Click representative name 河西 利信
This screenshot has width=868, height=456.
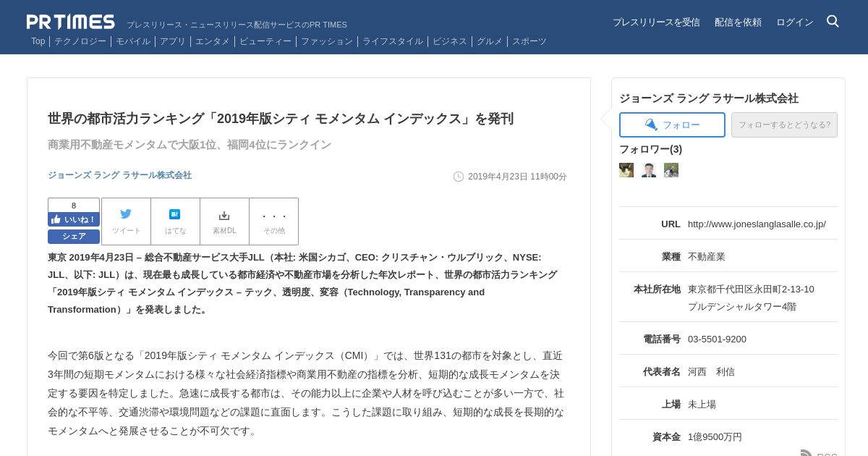711,371
